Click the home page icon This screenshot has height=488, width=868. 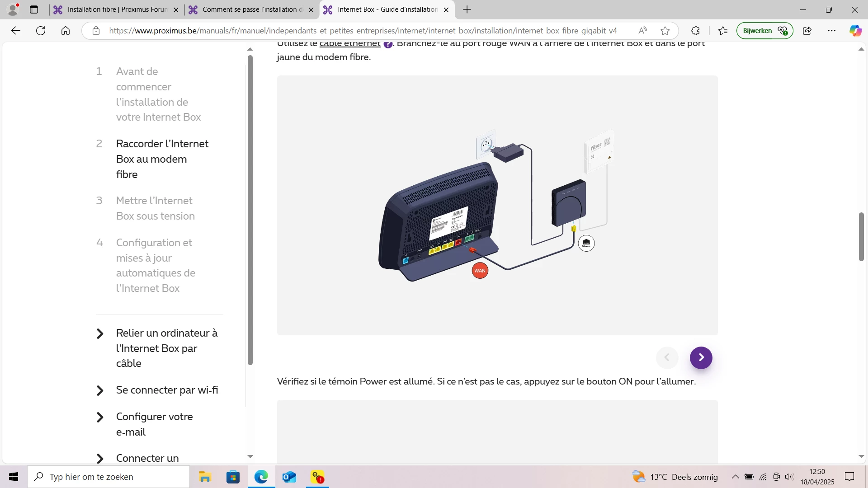tap(66, 31)
